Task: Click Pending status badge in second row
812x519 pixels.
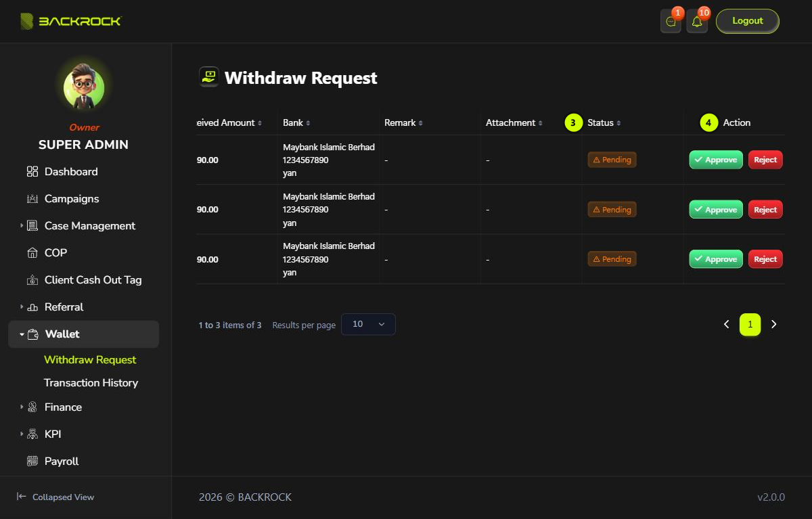Action: (612, 210)
